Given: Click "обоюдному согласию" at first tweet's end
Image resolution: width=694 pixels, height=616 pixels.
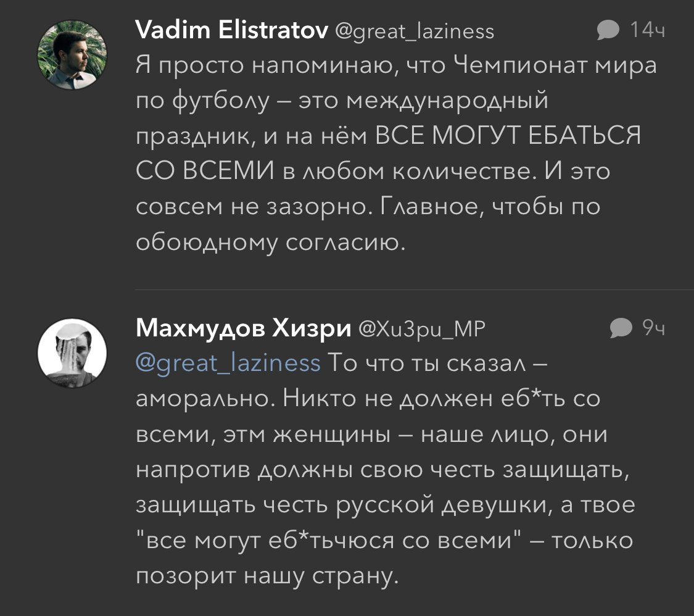Looking at the screenshot, I should pyautogui.click(x=270, y=243).
